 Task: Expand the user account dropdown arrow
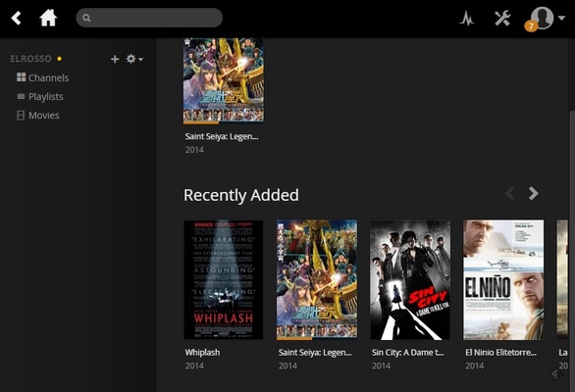tap(561, 18)
